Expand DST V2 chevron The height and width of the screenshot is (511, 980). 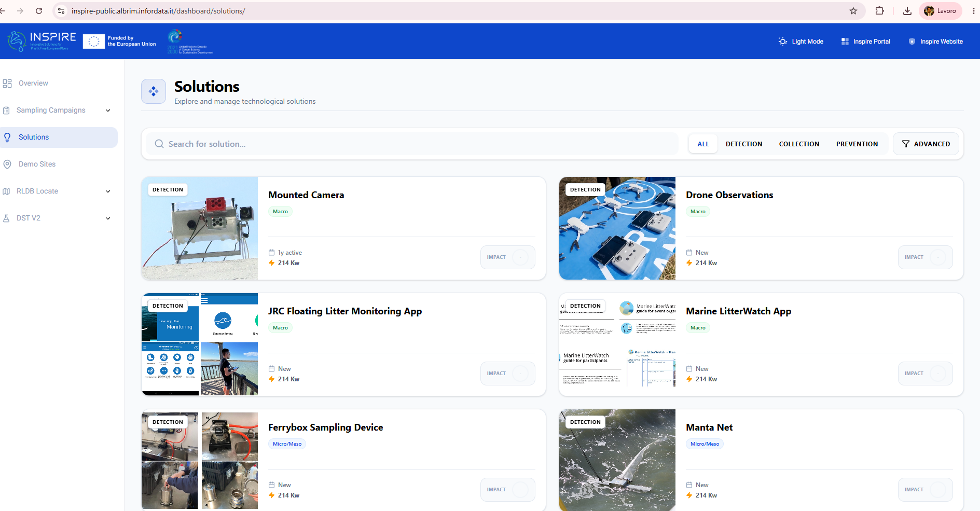tap(108, 218)
